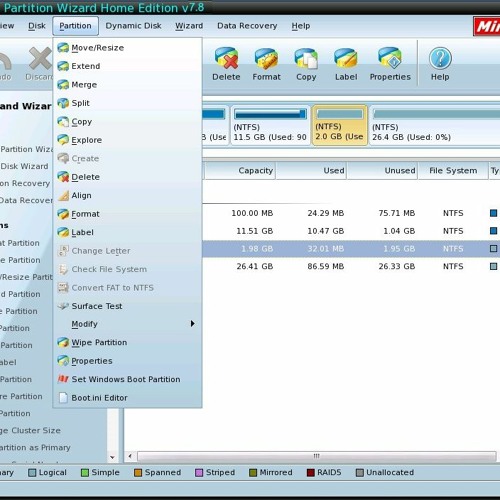The height and width of the screenshot is (500, 500).
Task: Open the Dynamic Disk menu
Action: 133,26
